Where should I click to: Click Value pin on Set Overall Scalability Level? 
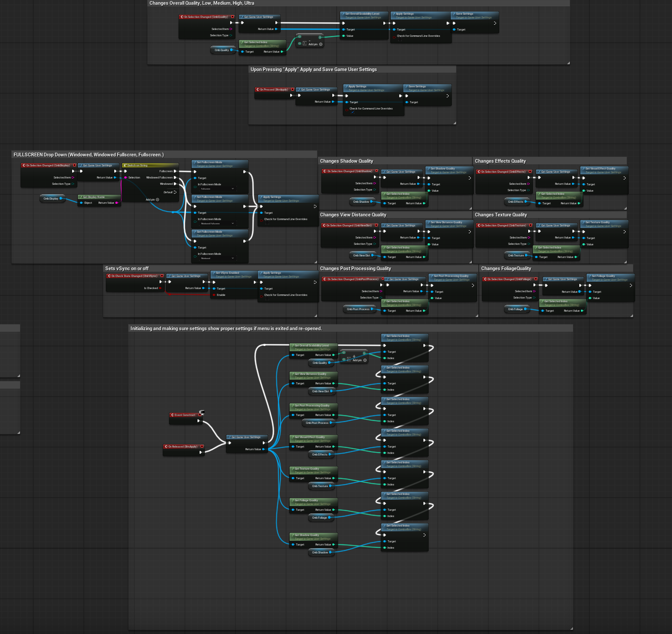[343, 36]
